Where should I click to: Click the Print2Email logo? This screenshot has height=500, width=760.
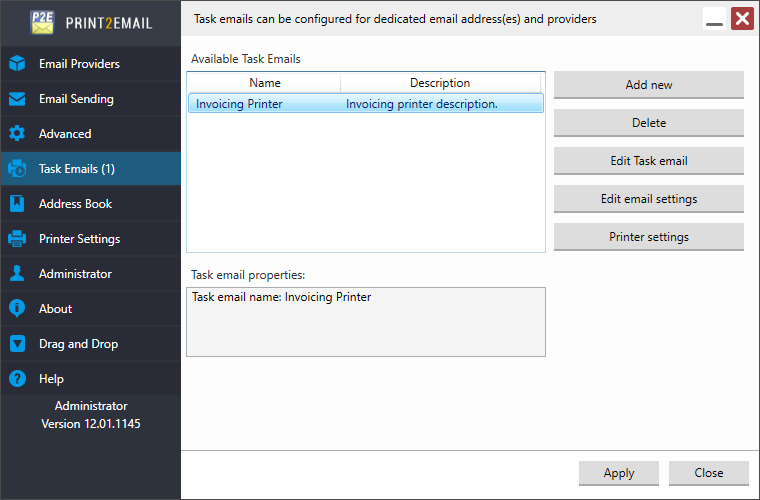point(91,22)
